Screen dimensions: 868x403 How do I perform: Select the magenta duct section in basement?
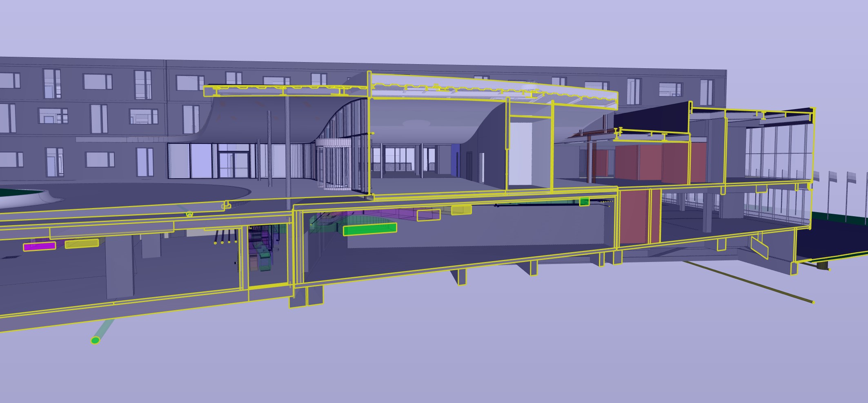pyautogui.click(x=39, y=246)
